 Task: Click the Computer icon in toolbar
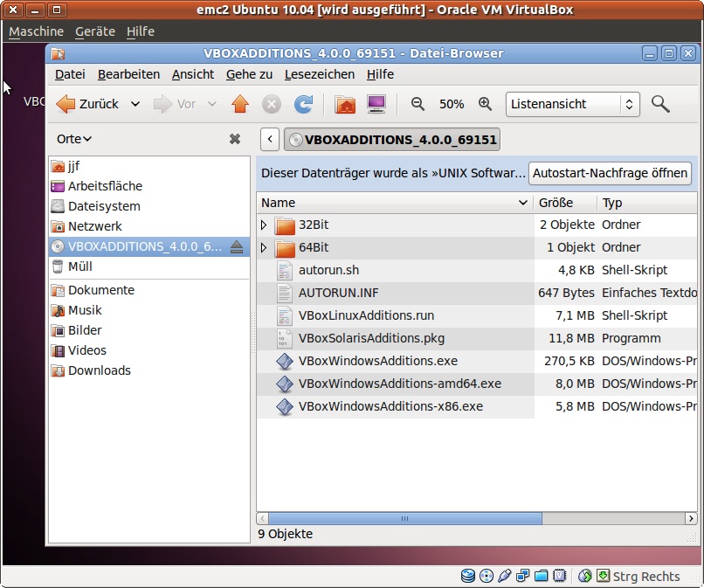[x=376, y=104]
